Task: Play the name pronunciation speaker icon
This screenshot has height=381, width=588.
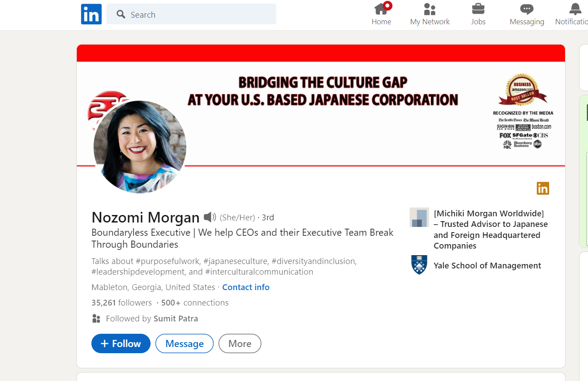Action: [209, 216]
